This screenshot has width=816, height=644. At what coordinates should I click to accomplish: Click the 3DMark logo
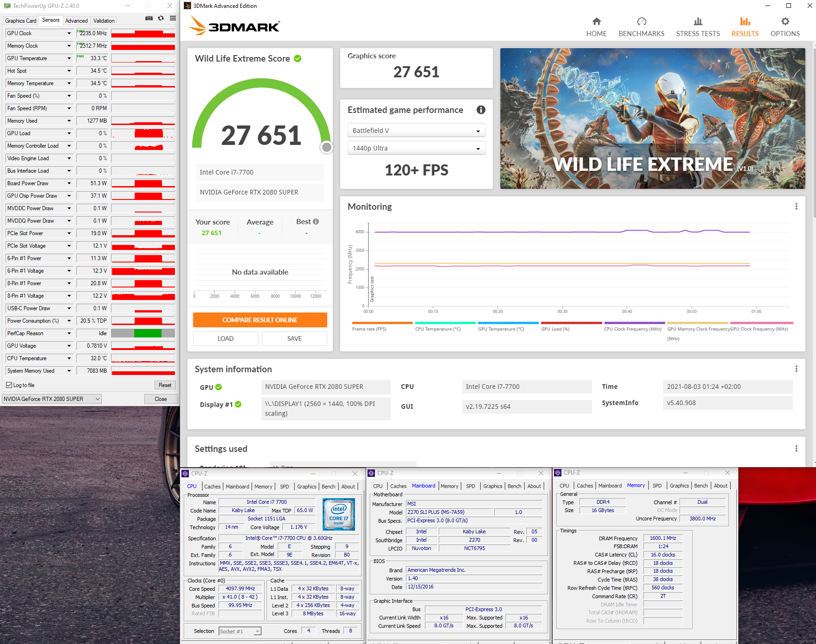click(234, 26)
